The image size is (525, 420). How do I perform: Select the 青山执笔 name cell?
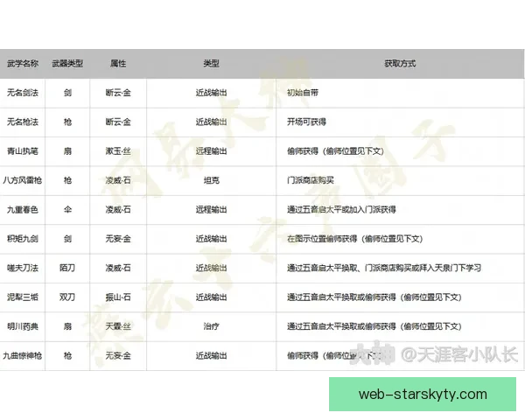pyautogui.click(x=23, y=151)
